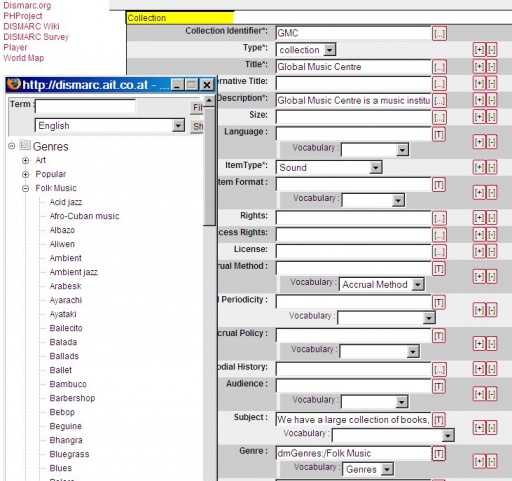Open the World Map link
512x481 pixels.
(x=23, y=58)
